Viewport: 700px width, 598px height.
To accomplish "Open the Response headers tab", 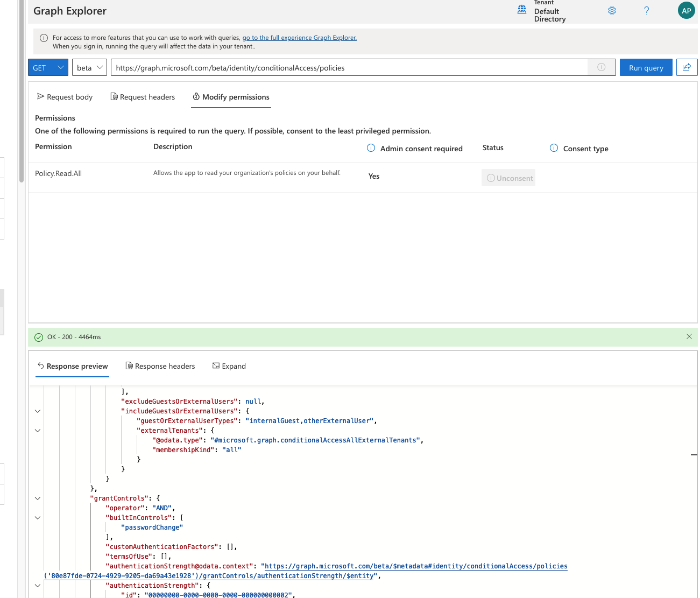I will [160, 366].
